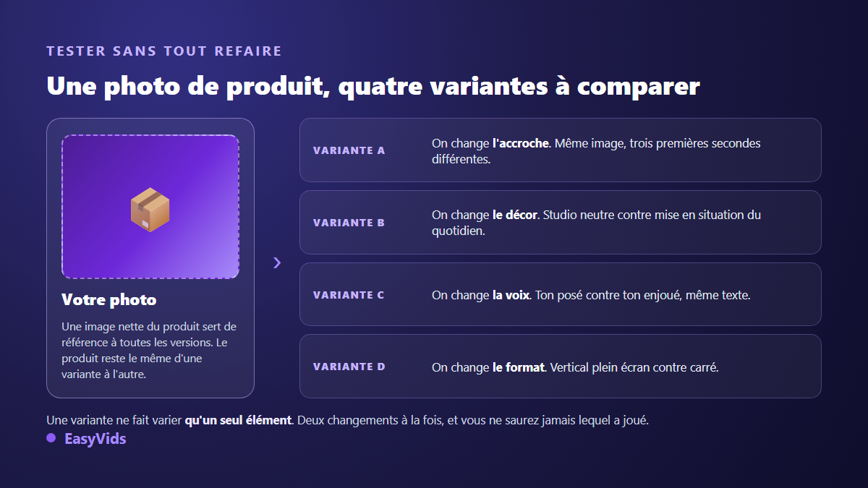Click the VARIANTE A label
Image resolution: width=868 pixels, height=488 pixels.
pyautogui.click(x=349, y=150)
